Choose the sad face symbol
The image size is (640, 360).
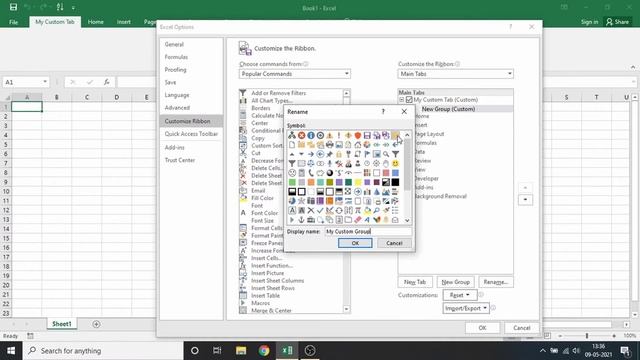pos(292,173)
